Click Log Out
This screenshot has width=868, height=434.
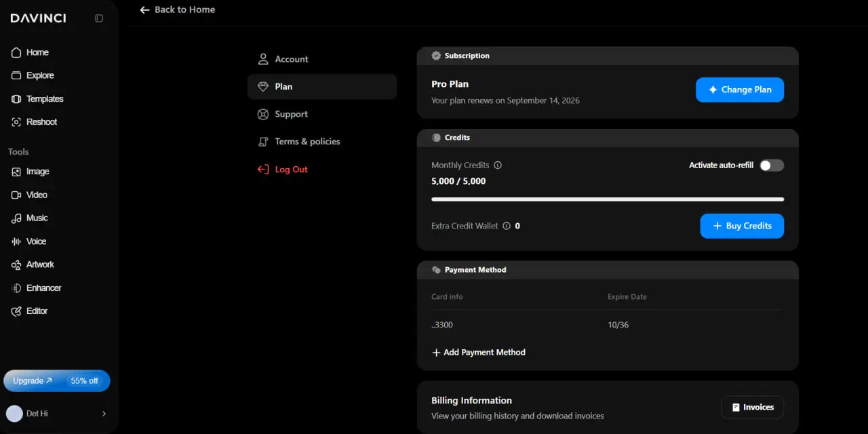pyautogui.click(x=282, y=170)
